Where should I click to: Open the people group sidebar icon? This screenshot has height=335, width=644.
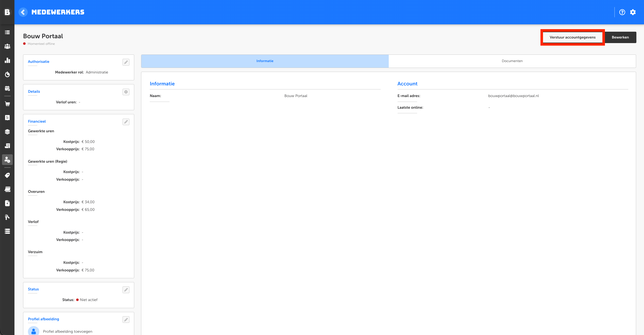pyautogui.click(x=7, y=46)
